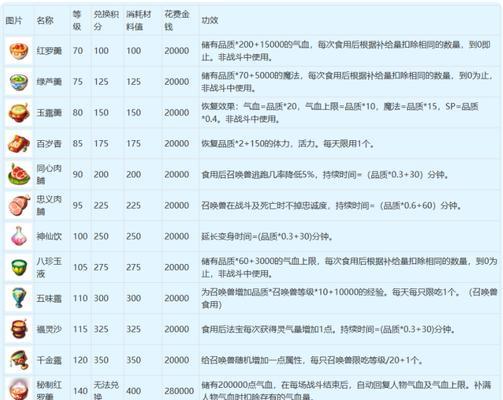Click the 百岁香 体力活力 description
The height and width of the screenshot is (400, 503).
[288, 144]
